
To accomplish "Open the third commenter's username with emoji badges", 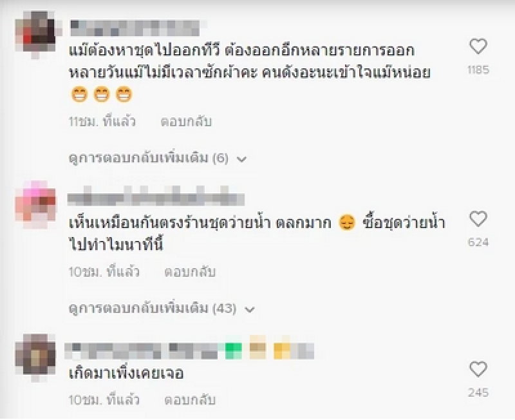I will (189, 348).
